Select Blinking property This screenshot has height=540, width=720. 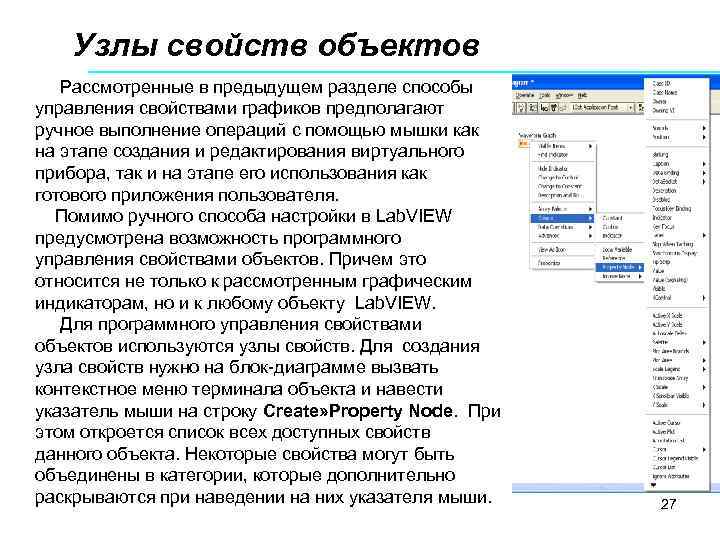tap(660, 155)
